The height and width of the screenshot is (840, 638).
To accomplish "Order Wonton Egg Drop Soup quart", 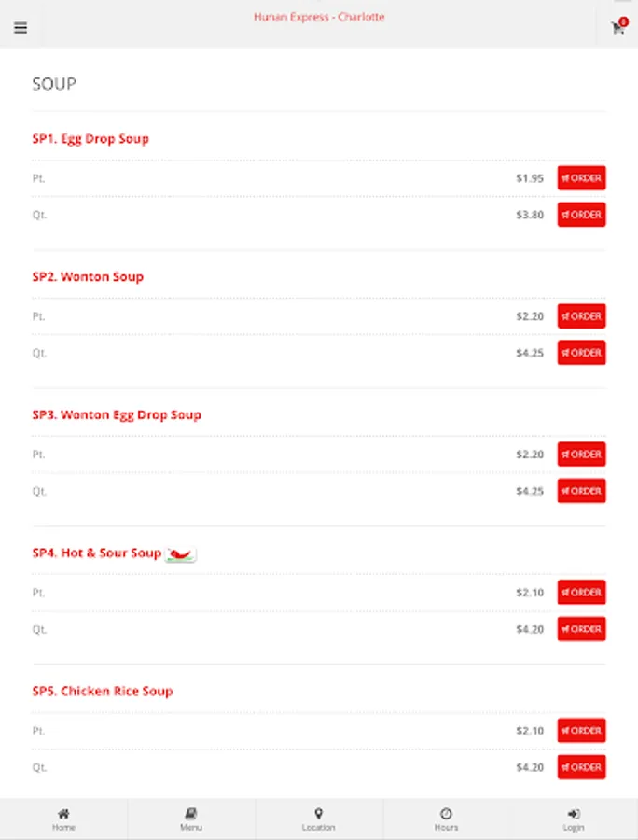I will coord(581,491).
